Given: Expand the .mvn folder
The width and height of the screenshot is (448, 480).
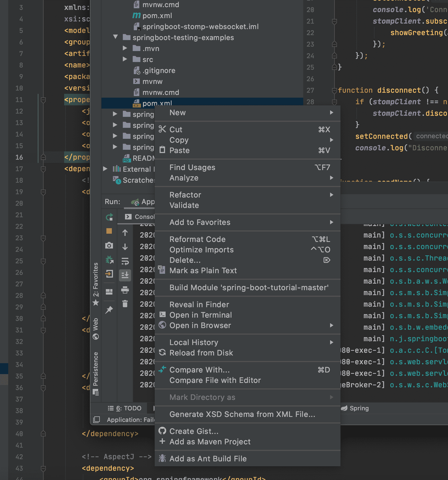Looking at the screenshot, I should point(125,48).
